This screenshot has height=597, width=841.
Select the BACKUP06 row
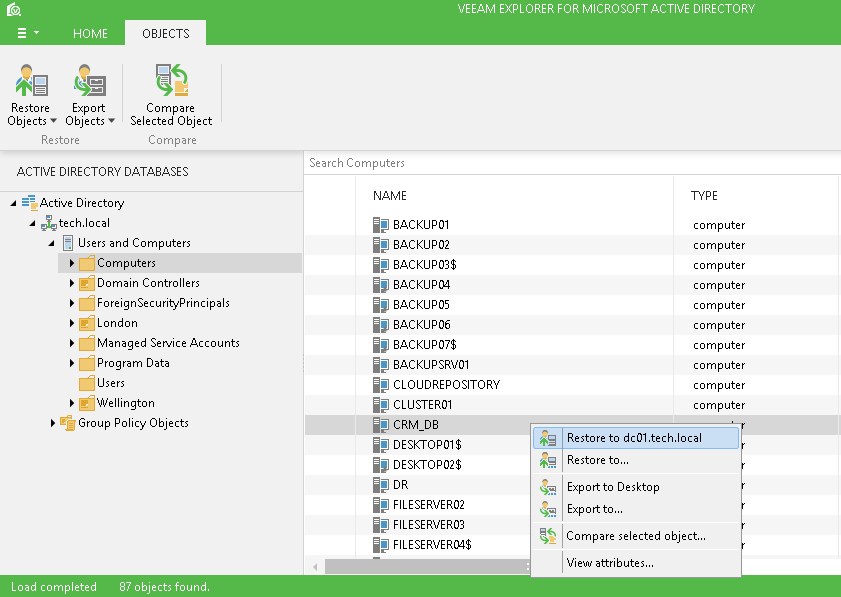click(x=572, y=325)
